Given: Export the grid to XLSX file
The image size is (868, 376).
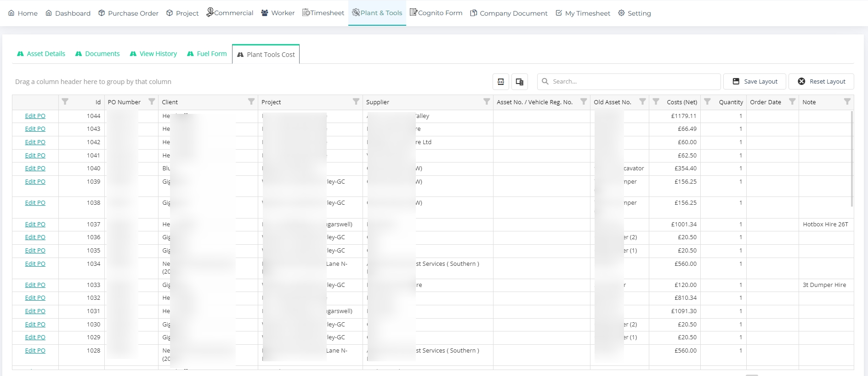Looking at the screenshot, I should tap(500, 82).
